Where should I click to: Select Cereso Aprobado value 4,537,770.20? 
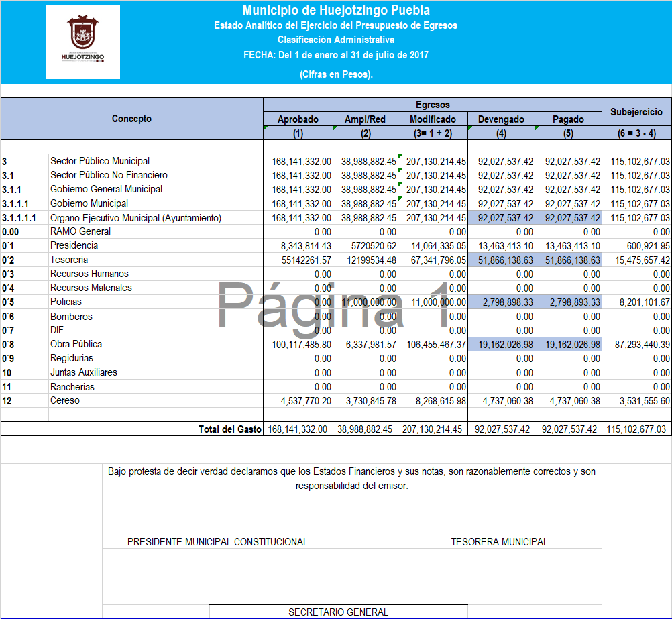click(x=306, y=401)
